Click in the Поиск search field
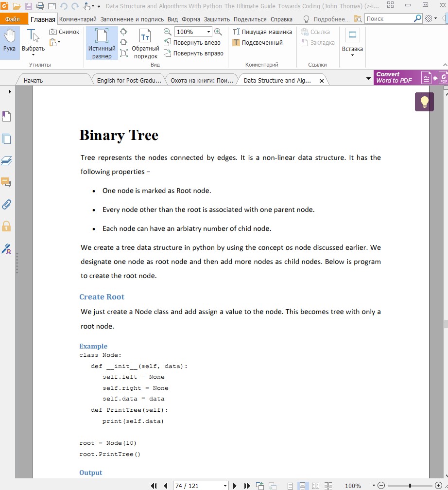This screenshot has width=448, height=490. (389, 19)
